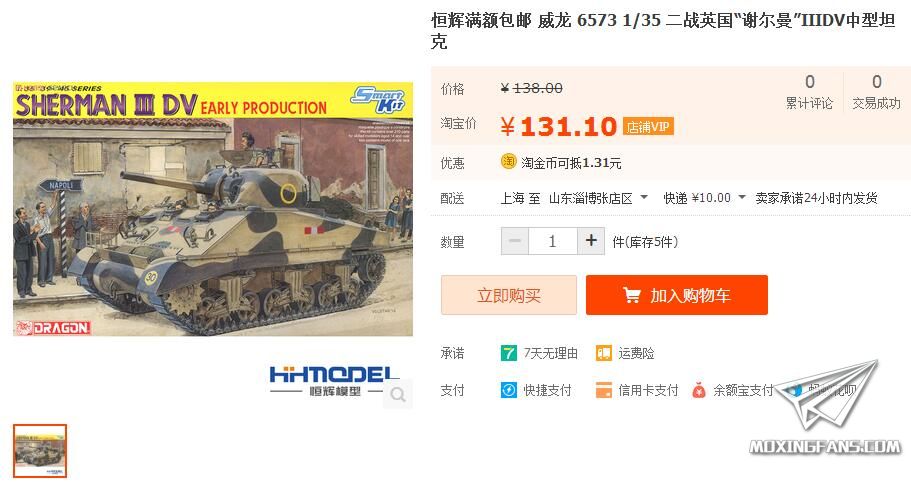Click the main Sherman III DV product image

pos(213,209)
